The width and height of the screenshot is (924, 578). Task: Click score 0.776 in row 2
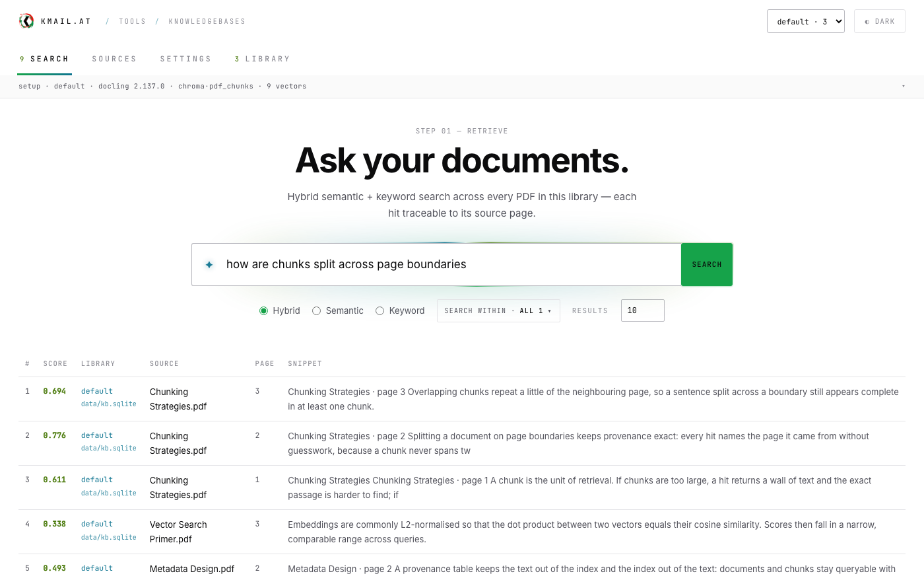click(55, 435)
